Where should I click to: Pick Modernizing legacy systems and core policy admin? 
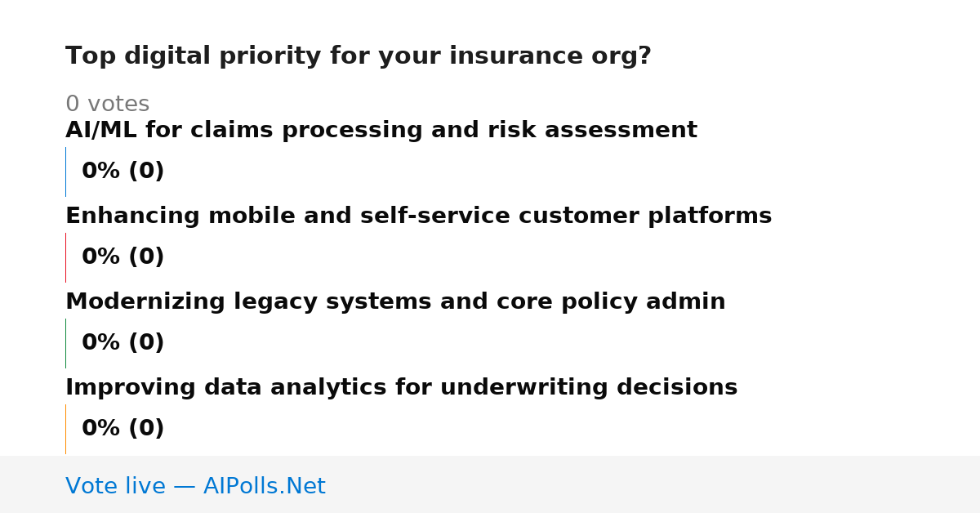coord(395,302)
